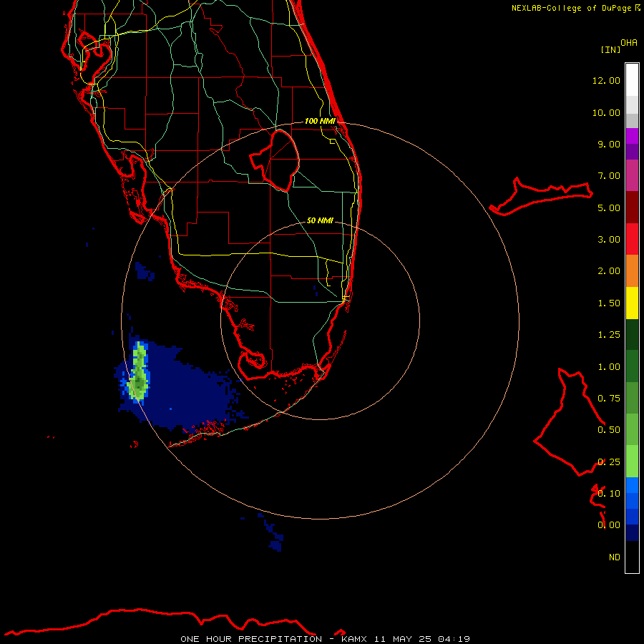Viewport: 644px width, 644px height.
Task: Click the light blue legend swatch
Action: [632, 485]
